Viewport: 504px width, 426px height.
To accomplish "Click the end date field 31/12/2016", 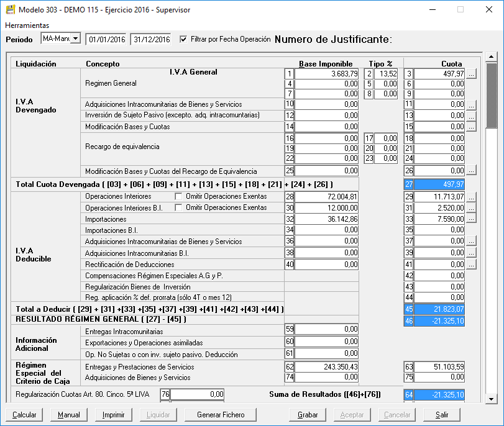I will (152, 40).
